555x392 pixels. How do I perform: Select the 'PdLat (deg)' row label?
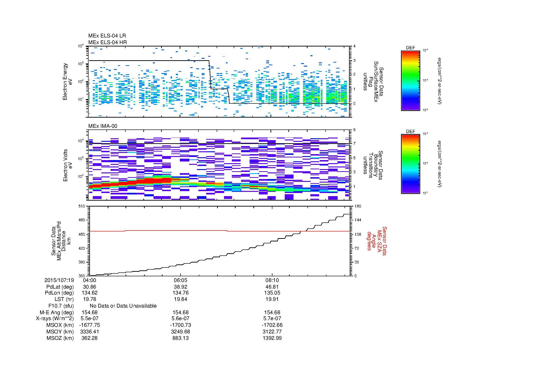pos(60,287)
